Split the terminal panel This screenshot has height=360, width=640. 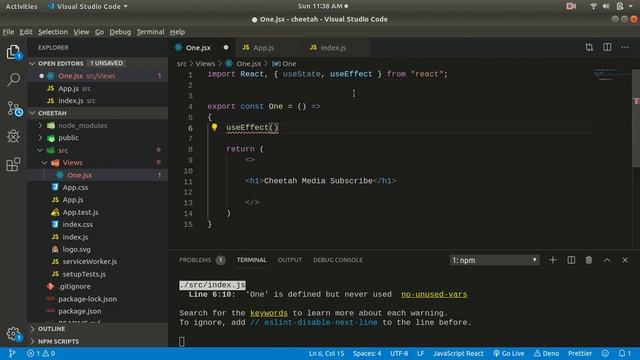(x=571, y=260)
